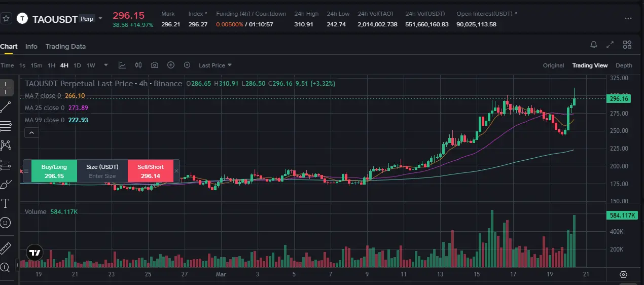Click the Buy/Long 296.15 button
This screenshot has width=644, height=285.
click(54, 171)
